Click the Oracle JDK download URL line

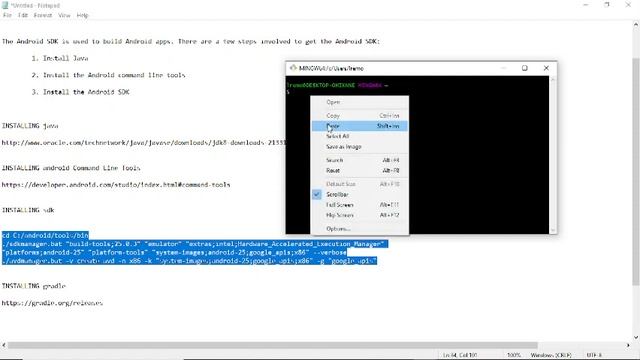[x=144, y=143]
